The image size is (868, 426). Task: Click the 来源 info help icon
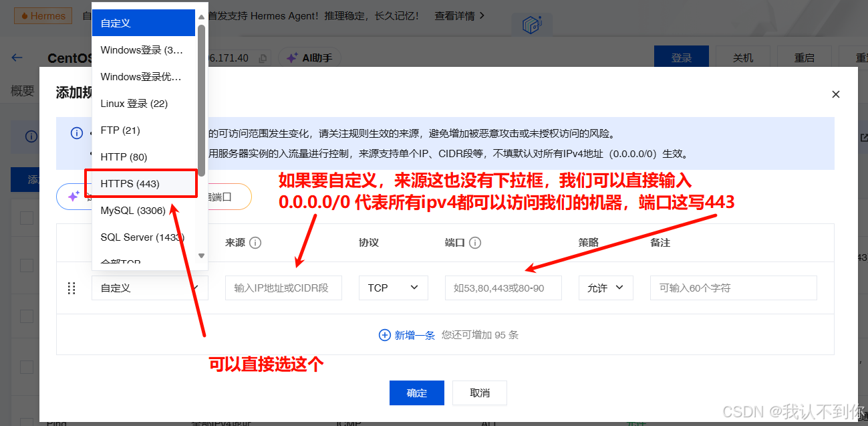pyautogui.click(x=255, y=243)
